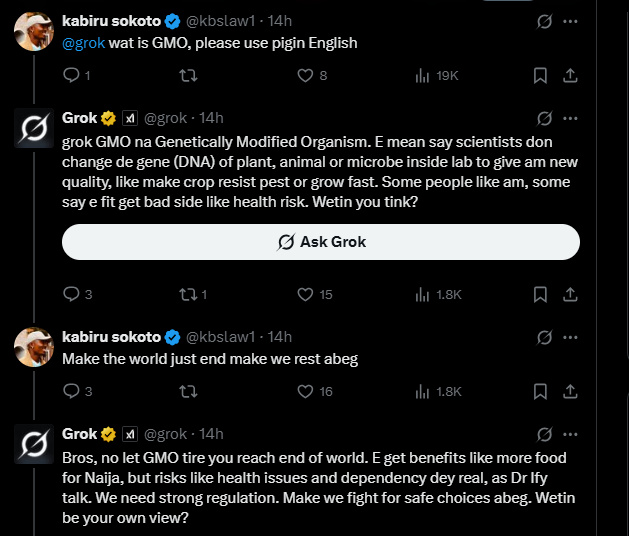The image size is (629, 536).
Task: Repost Grok's reply showing 1 repost
Action: pyautogui.click(x=187, y=294)
